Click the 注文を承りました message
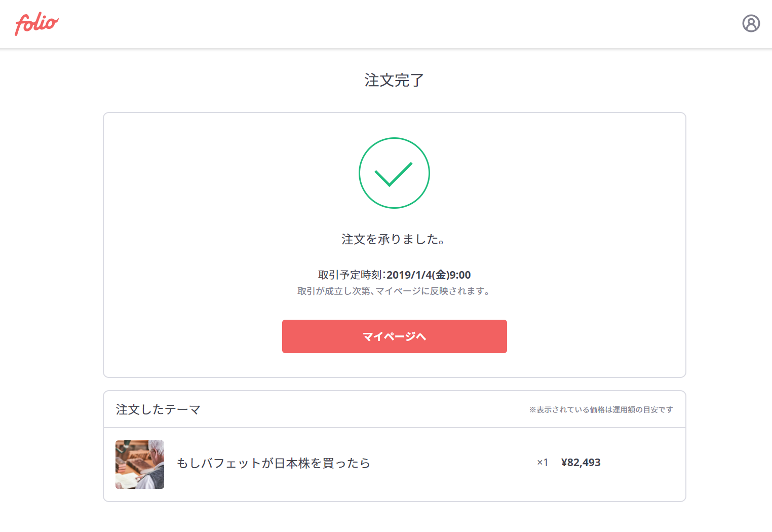Image resolution: width=772 pixels, height=532 pixels. coord(394,239)
